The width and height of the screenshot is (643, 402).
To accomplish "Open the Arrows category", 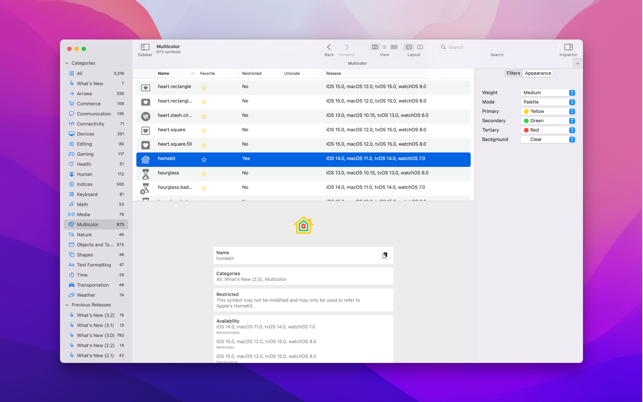I will click(96, 94).
